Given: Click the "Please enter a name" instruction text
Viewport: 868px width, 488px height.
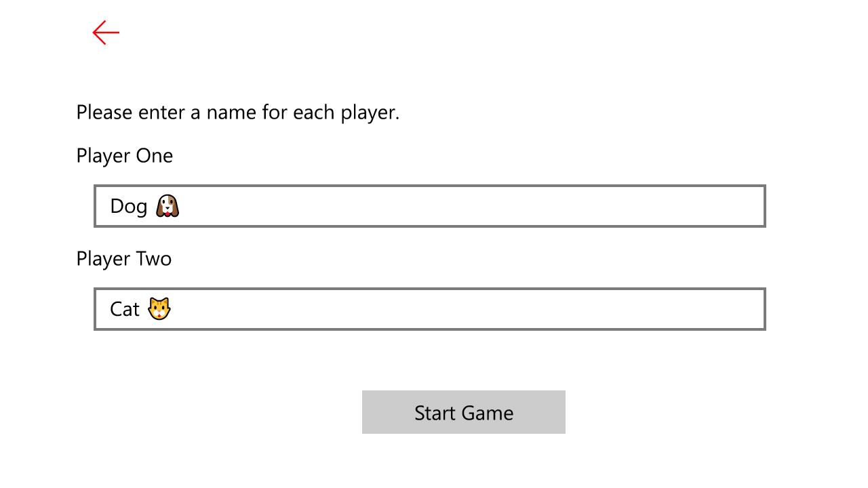Looking at the screenshot, I should (x=238, y=113).
